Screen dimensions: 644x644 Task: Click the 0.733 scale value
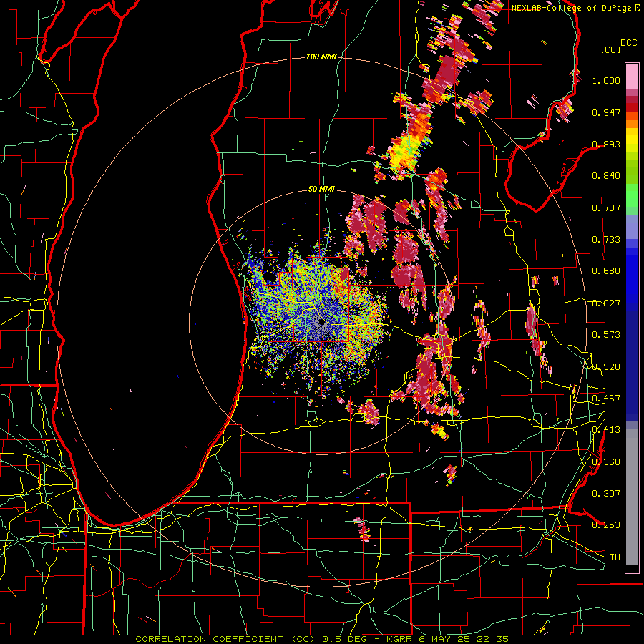(606, 240)
